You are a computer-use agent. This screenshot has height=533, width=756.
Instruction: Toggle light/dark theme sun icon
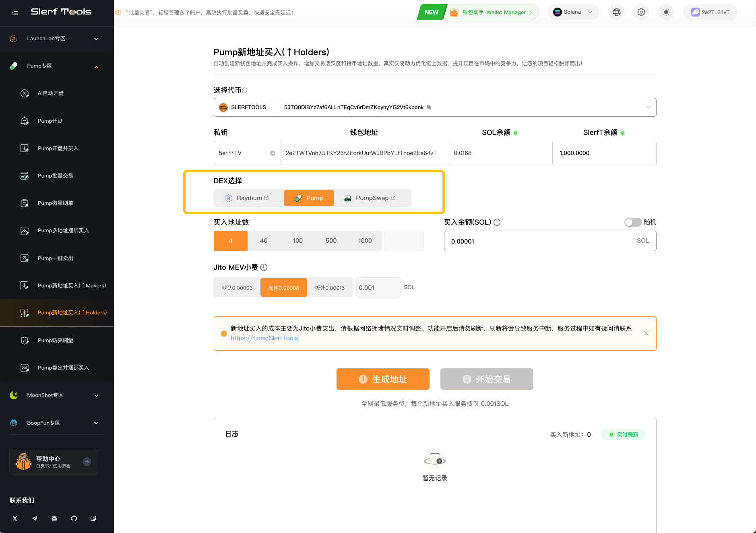click(666, 12)
